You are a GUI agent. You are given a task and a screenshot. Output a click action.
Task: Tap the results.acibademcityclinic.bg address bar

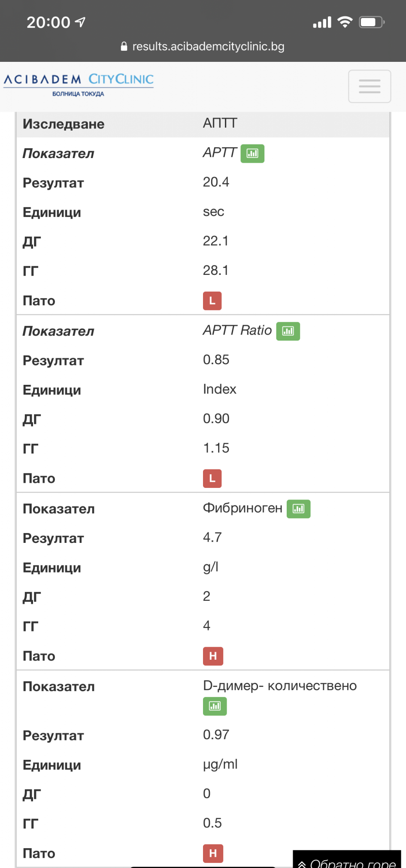click(x=203, y=46)
